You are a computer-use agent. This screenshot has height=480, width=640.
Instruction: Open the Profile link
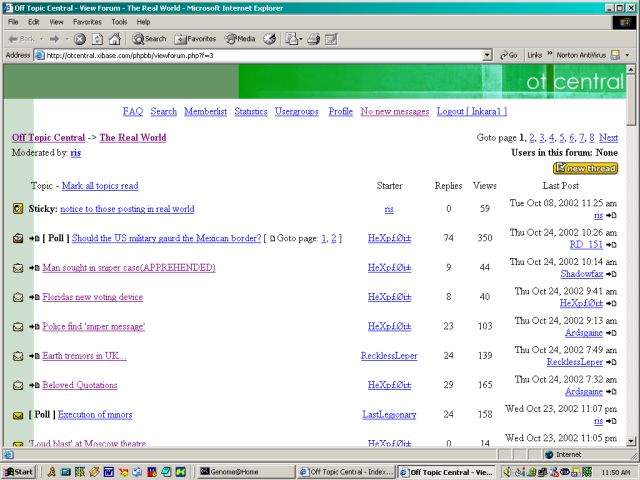(340, 111)
